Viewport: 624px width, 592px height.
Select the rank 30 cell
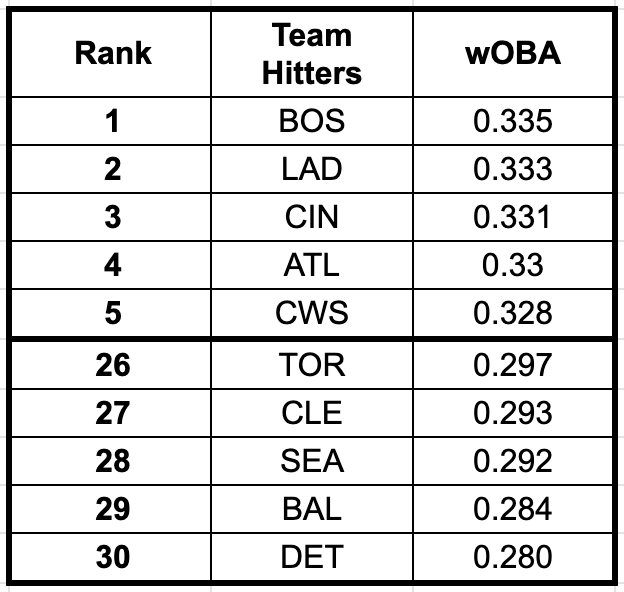pos(112,557)
